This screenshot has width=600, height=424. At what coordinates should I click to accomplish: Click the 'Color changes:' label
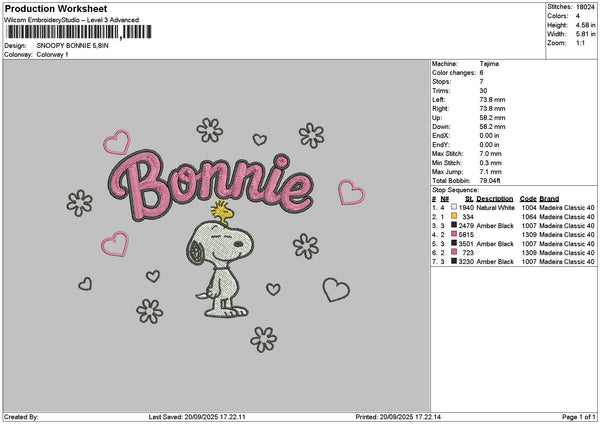[x=454, y=73]
